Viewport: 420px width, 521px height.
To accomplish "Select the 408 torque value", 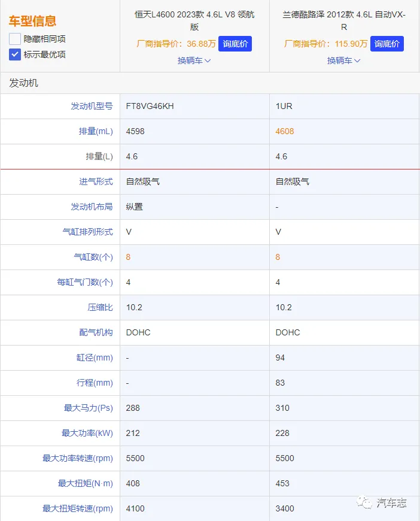I will [133, 483].
